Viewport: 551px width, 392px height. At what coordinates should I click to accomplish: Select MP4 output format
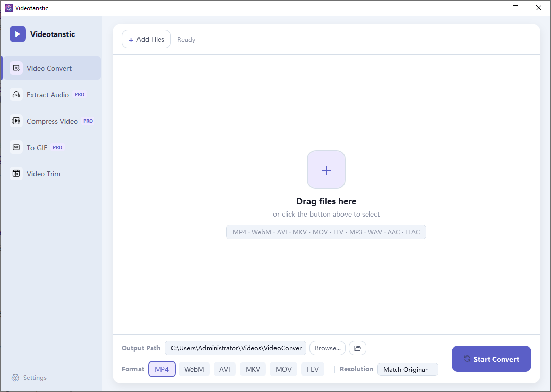click(x=162, y=369)
